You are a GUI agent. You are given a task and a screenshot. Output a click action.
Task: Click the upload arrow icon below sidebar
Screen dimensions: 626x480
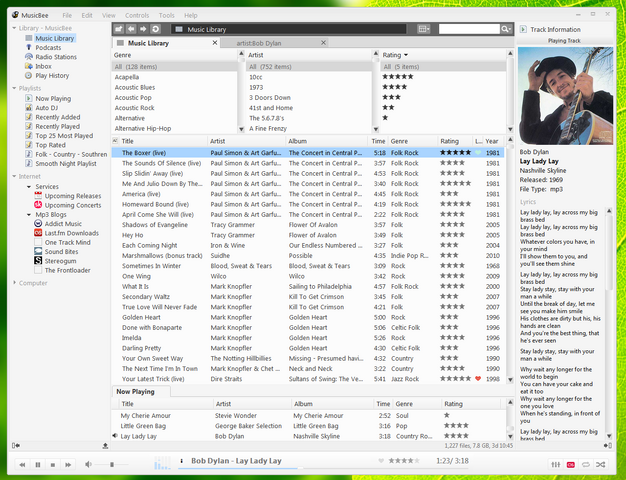coord(105,446)
